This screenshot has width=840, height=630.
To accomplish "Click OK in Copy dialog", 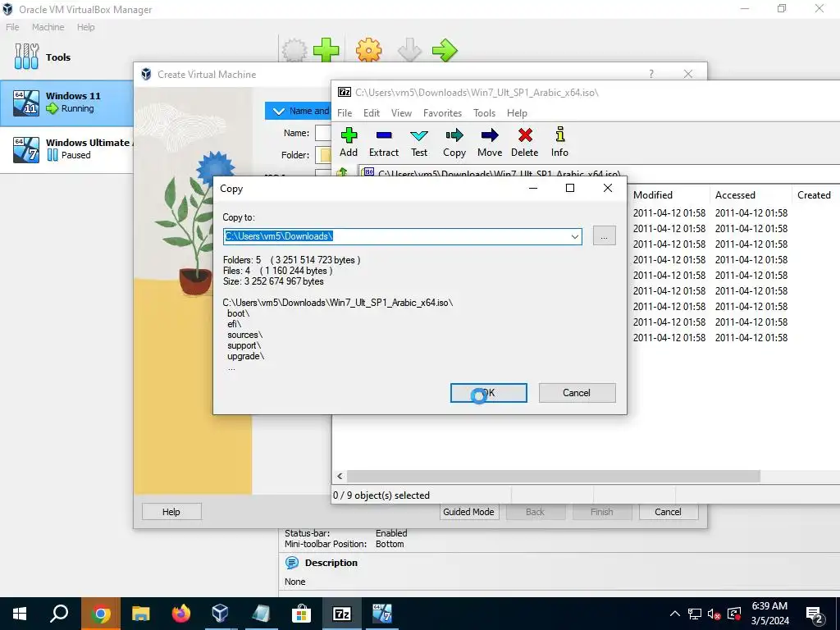I will tap(489, 393).
